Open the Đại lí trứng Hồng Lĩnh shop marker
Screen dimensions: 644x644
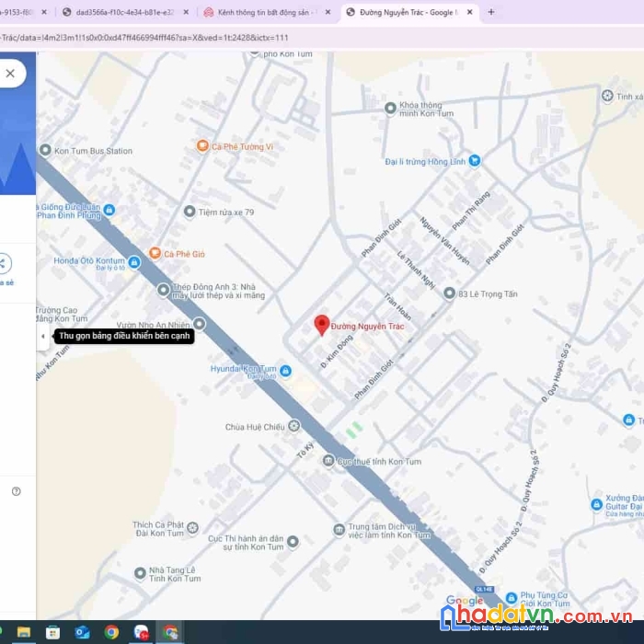pyautogui.click(x=475, y=160)
